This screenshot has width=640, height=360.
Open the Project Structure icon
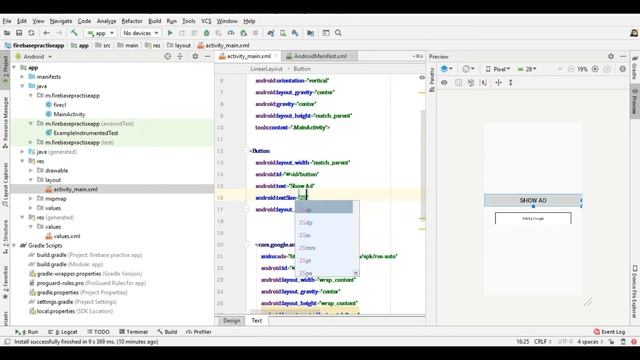point(311,33)
